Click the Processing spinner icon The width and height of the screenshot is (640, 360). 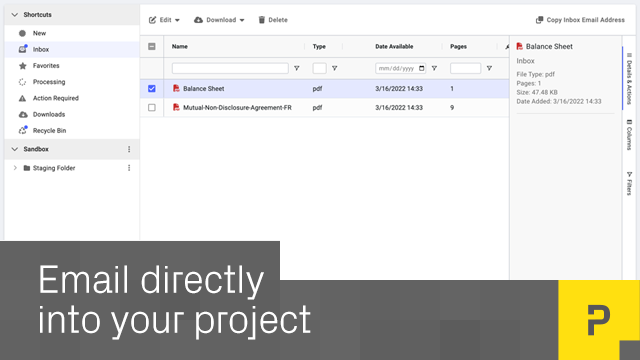click(x=22, y=82)
